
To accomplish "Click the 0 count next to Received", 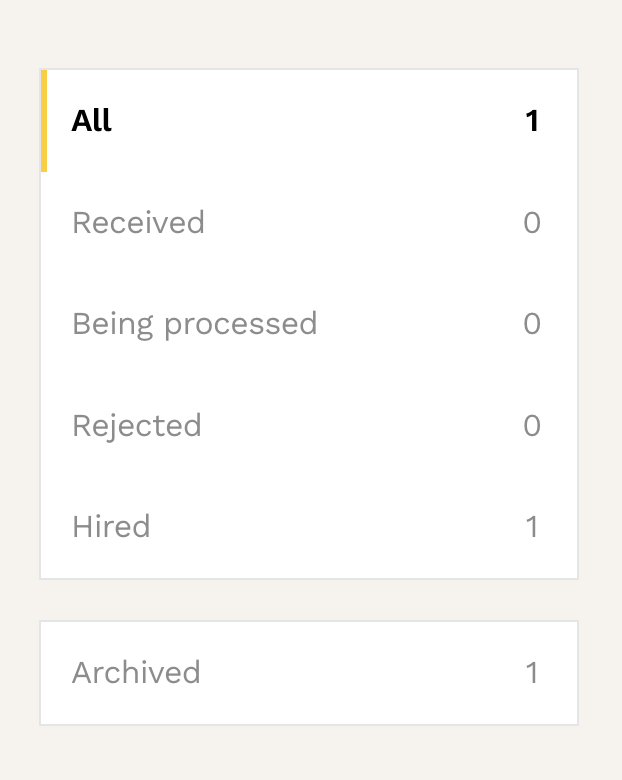I will [532, 222].
